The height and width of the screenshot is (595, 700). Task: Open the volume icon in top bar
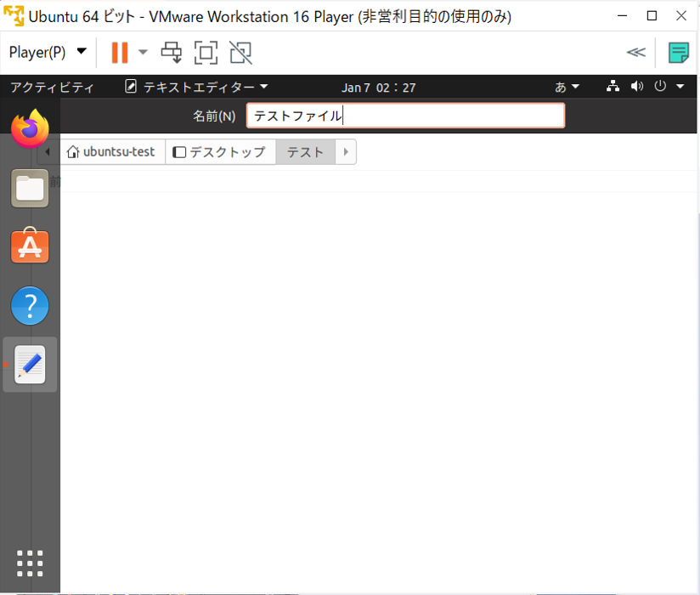(637, 86)
